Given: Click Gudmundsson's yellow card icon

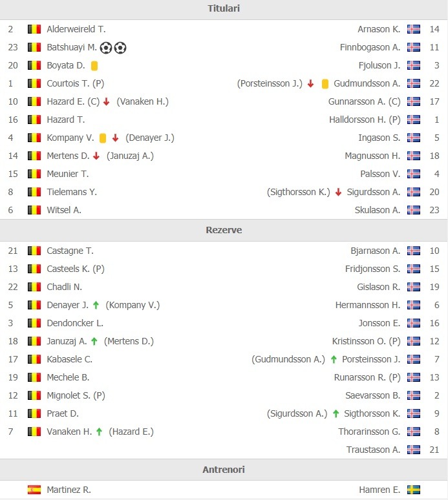Looking at the screenshot, I should pyautogui.click(x=325, y=84).
